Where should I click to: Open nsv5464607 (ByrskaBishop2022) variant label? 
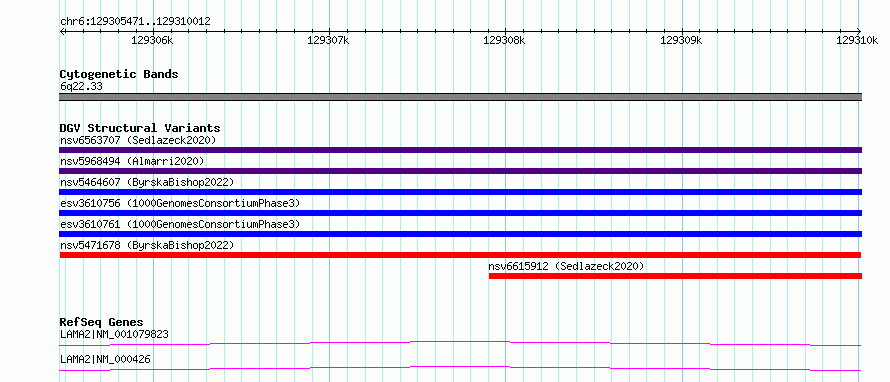[147, 182]
